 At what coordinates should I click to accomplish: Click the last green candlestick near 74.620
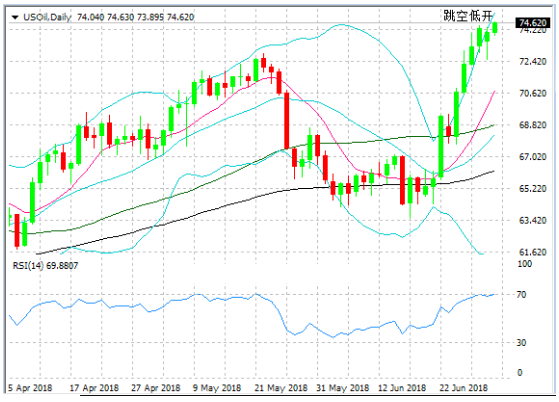click(x=495, y=27)
